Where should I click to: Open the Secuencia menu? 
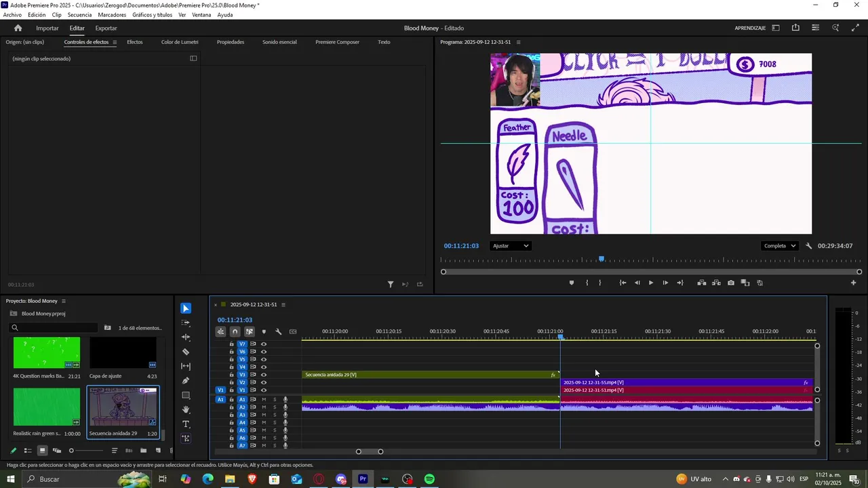[79, 15]
